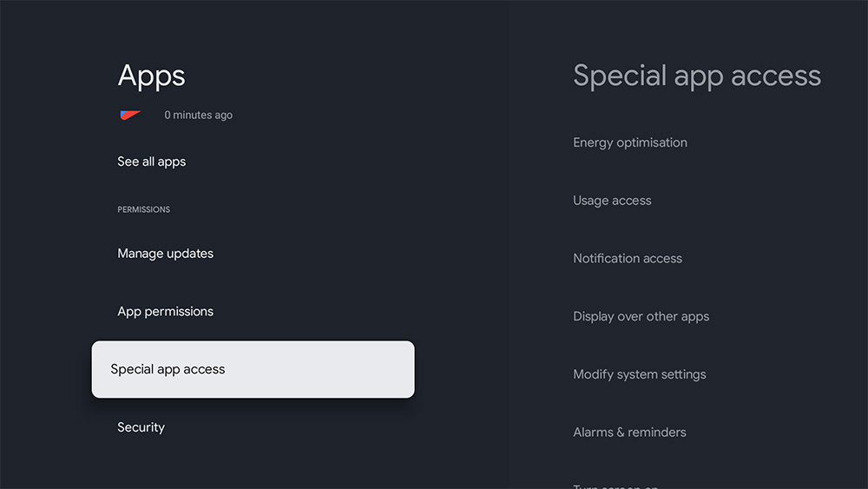Click the "0 minutes ago" timestamp
The image size is (868, 489).
(x=198, y=115)
